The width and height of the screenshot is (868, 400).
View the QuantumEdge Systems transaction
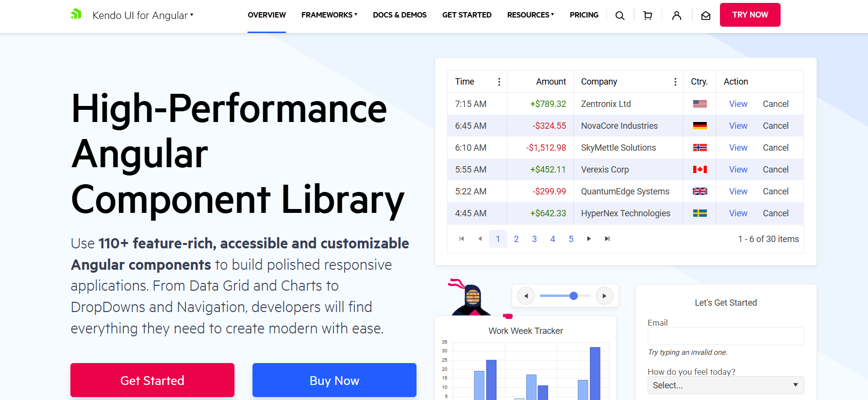click(738, 191)
